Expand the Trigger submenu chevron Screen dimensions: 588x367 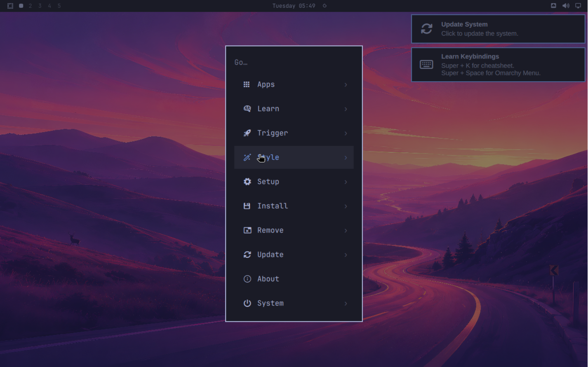(x=346, y=133)
